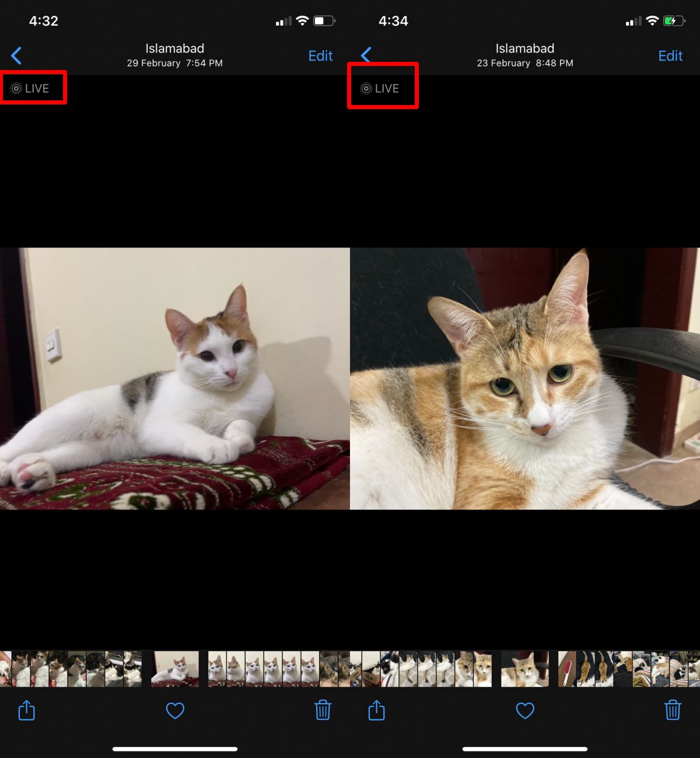Tap Edit on the 29 February photo
This screenshot has height=758, width=700.
click(320, 56)
